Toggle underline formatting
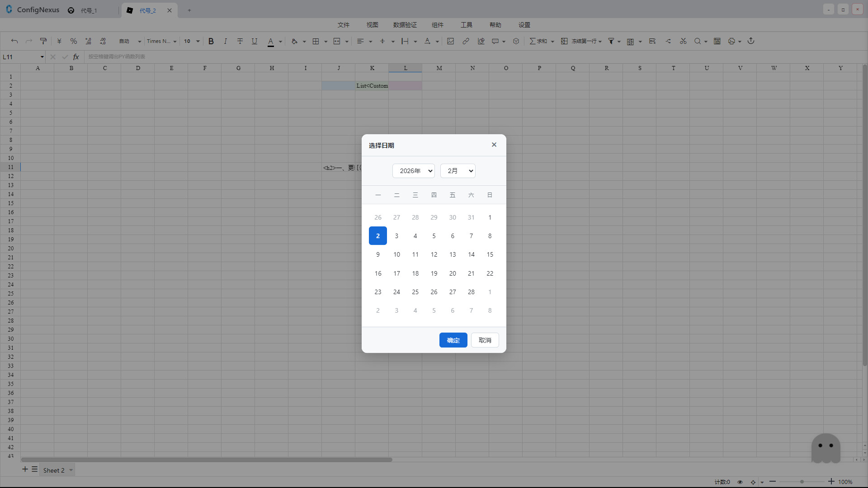Screen dimensions: 868x488 tap(254, 41)
